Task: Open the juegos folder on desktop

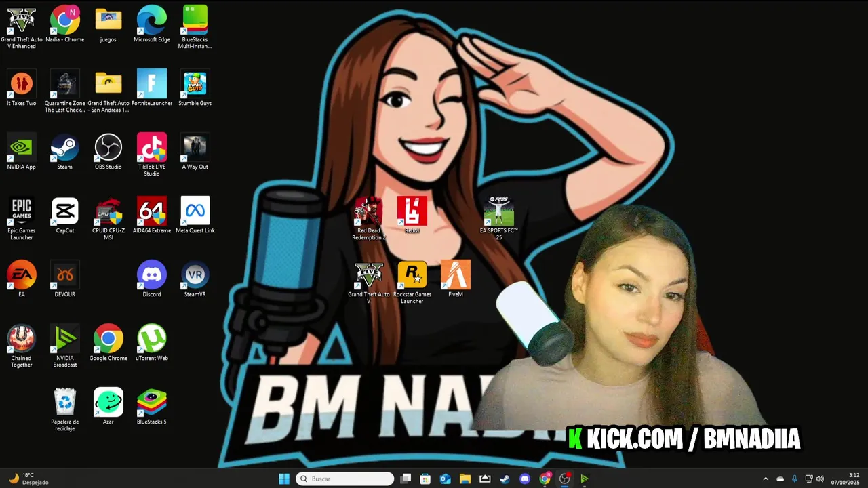Action: (108, 24)
